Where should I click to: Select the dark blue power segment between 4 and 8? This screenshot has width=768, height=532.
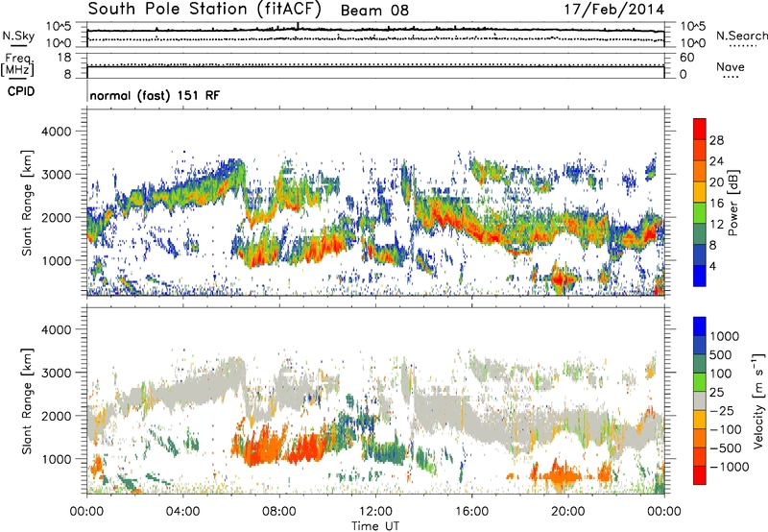click(700, 255)
